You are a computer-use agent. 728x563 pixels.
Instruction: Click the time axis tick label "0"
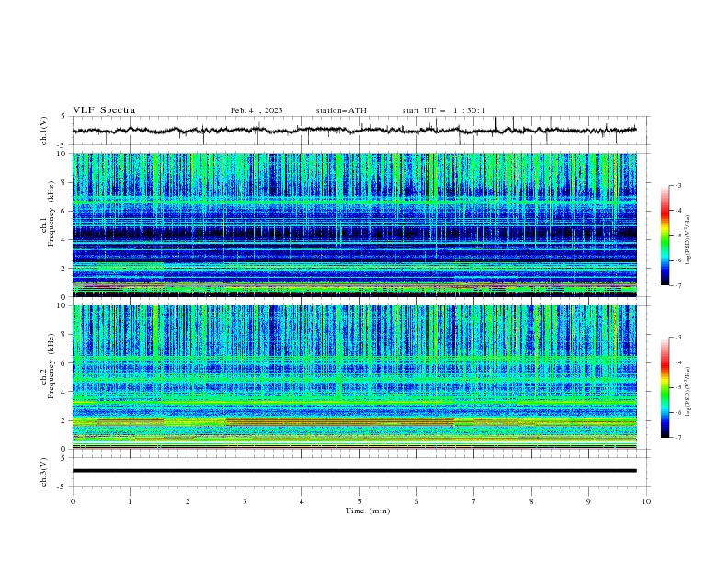point(73,501)
